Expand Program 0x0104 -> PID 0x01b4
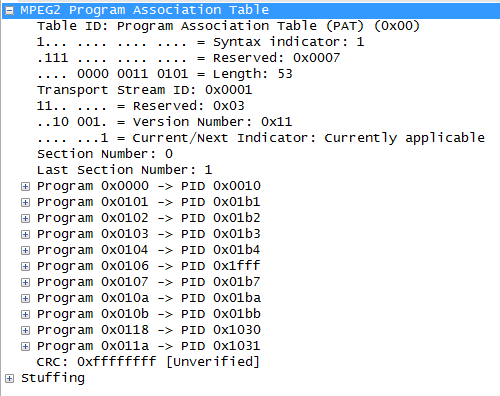500x396 pixels. pos(25,250)
